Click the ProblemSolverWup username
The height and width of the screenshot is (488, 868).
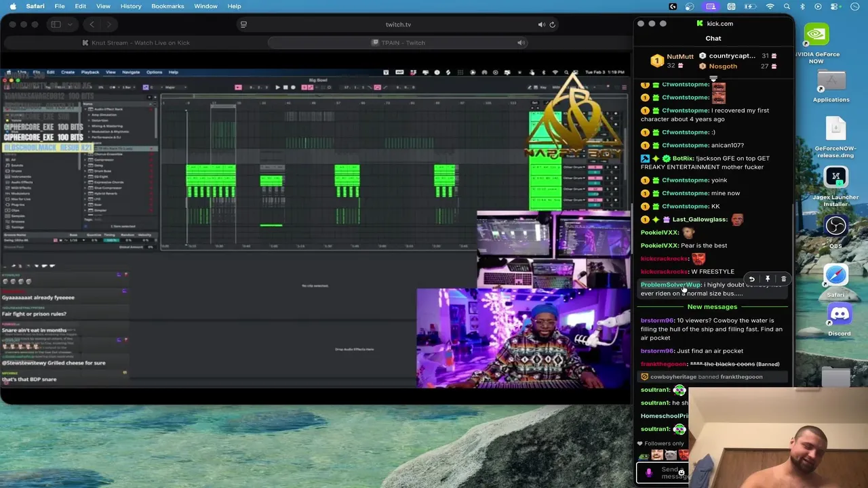click(x=671, y=285)
